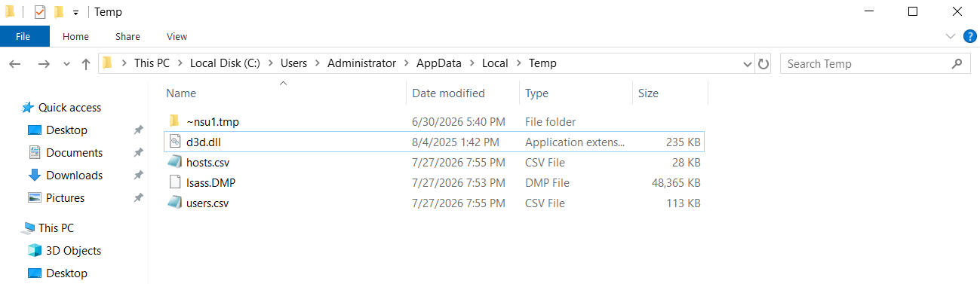Click the DMP File type cell
This screenshot has width=980, height=284.
(547, 183)
